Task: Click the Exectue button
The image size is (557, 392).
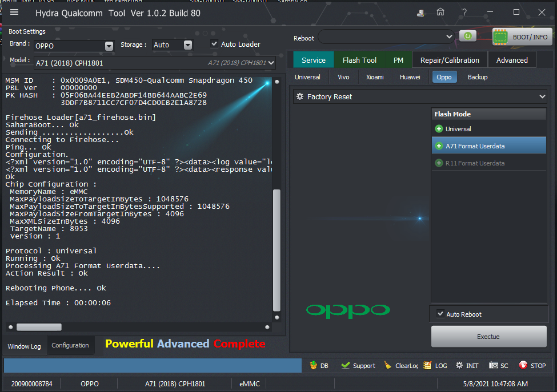Action: 488,336
